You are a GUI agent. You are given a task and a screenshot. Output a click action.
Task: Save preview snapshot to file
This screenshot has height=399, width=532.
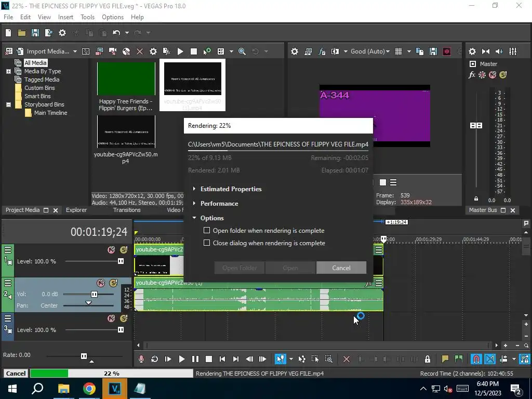click(433, 51)
